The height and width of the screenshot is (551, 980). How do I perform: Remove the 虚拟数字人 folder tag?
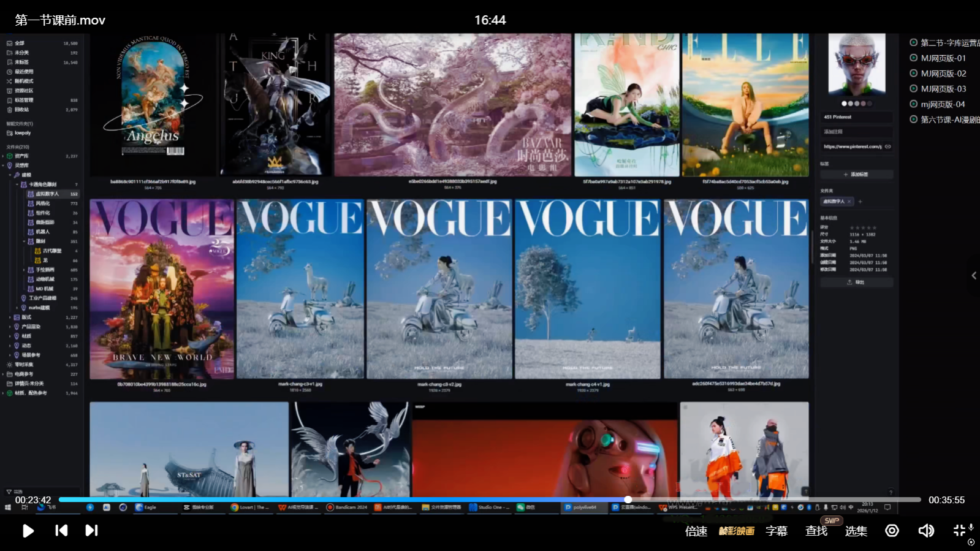point(849,202)
